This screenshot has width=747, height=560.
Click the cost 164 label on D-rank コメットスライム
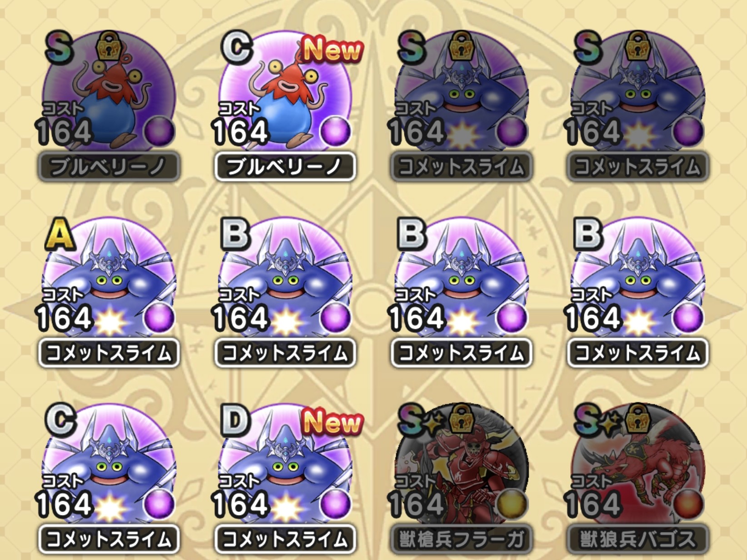pos(241,504)
